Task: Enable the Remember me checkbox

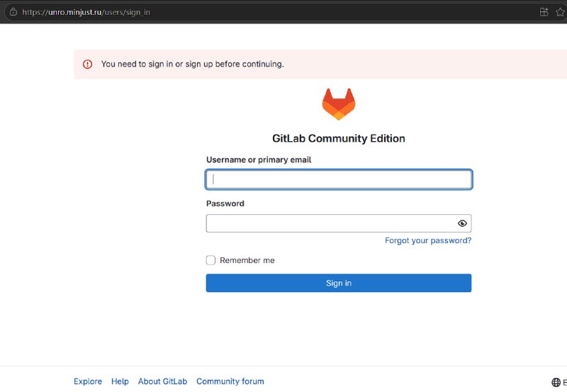Action: [210, 260]
